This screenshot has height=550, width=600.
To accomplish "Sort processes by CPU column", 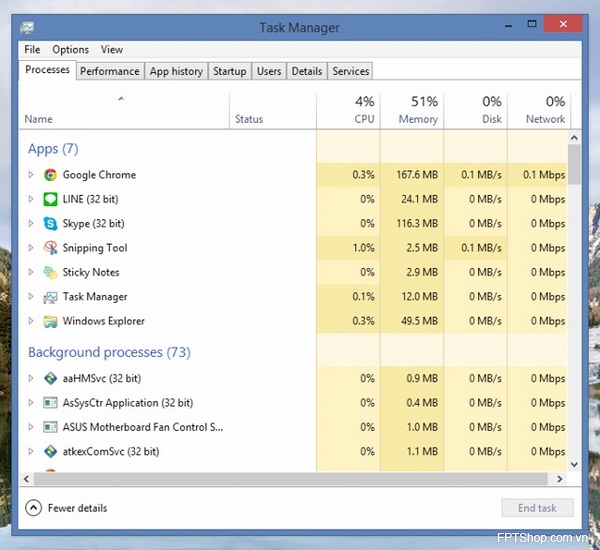I will click(x=348, y=110).
